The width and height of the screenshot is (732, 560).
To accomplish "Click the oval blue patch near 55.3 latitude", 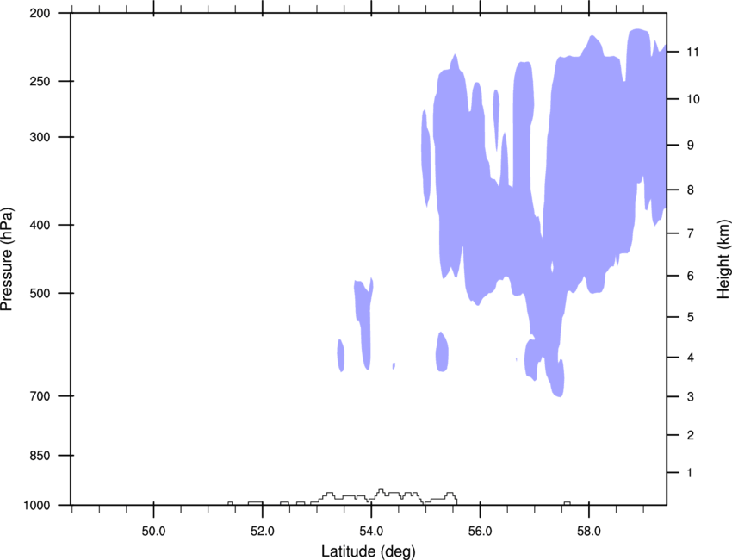I will click(442, 352).
